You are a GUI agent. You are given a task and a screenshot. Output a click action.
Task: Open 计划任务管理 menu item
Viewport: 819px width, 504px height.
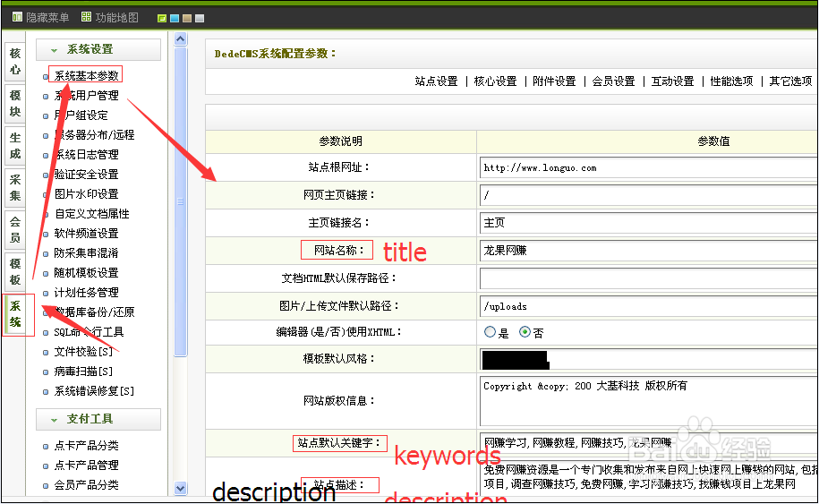[x=87, y=293]
